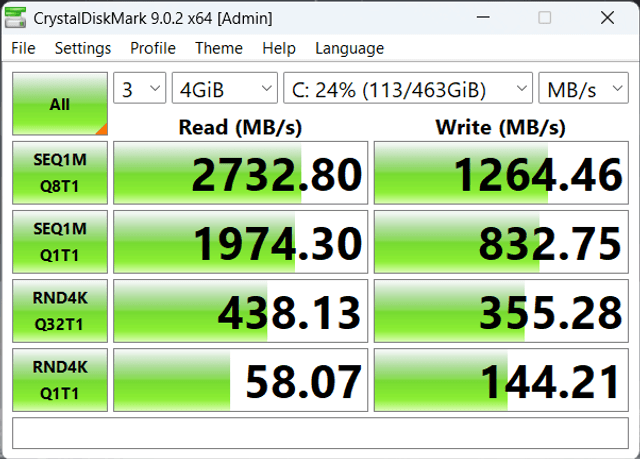Open the unit dropdown showing MB/s
The width and height of the screenshot is (640, 459).
(x=584, y=88)
